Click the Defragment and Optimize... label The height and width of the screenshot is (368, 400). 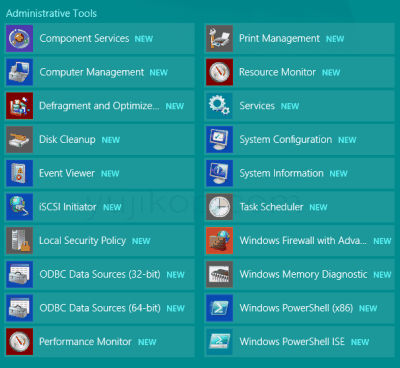pyautogui.click(x=99, y=106)
